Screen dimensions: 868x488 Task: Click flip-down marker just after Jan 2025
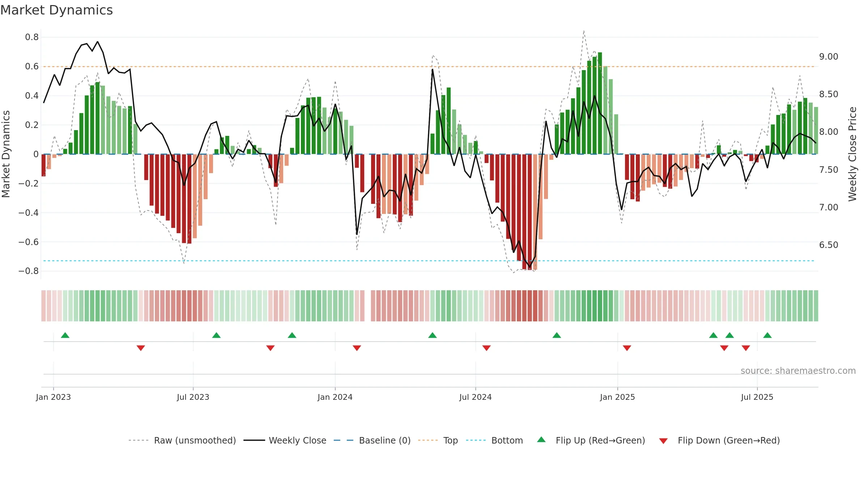coord(627,348)
